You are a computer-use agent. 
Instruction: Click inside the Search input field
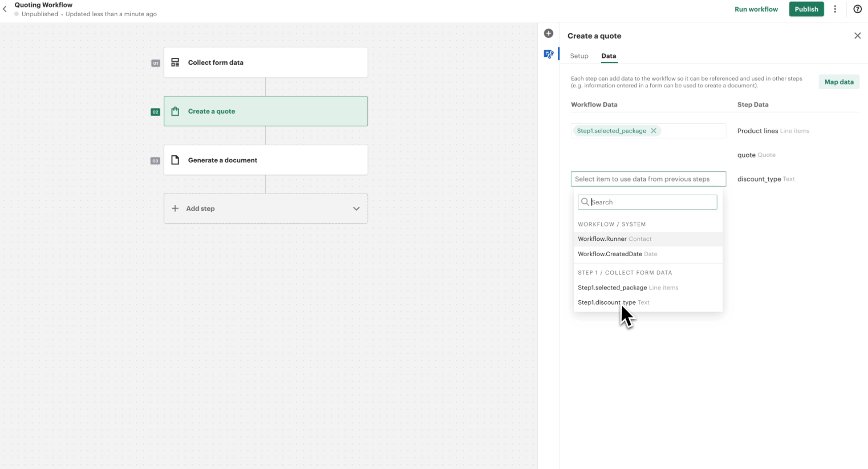(652, 202)
